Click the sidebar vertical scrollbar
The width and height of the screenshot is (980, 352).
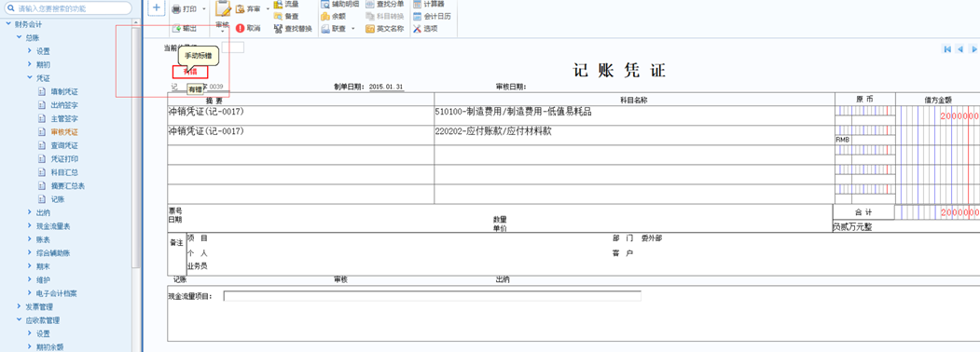(x=136, y=148)
